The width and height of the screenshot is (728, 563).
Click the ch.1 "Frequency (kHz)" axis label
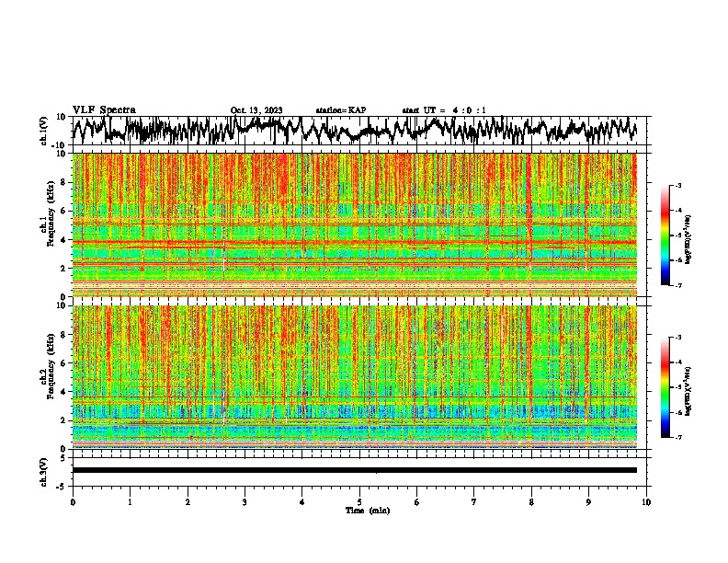pos(50,213)
